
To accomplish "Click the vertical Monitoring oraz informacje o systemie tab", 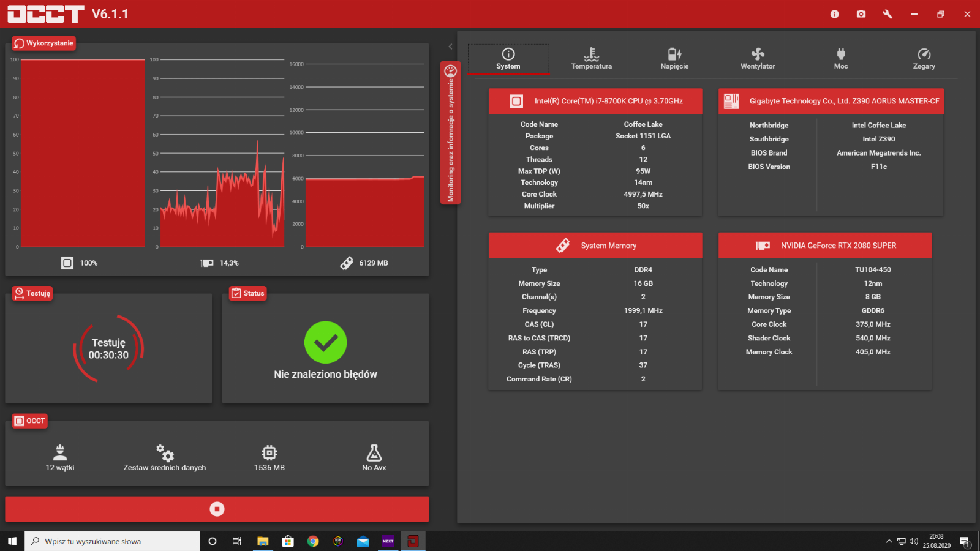I will pyautogui.click(x=451, y=133).
